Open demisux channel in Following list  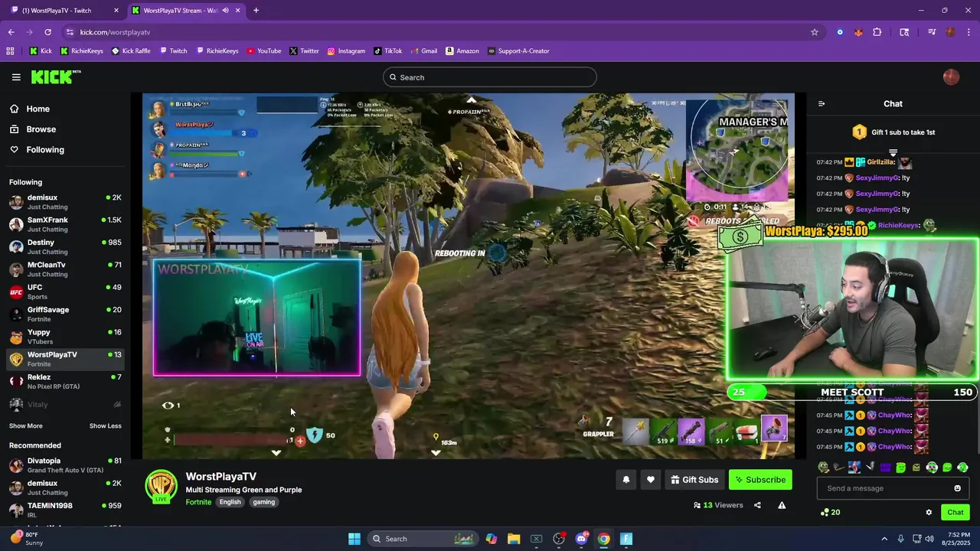[x=65, y=202]
